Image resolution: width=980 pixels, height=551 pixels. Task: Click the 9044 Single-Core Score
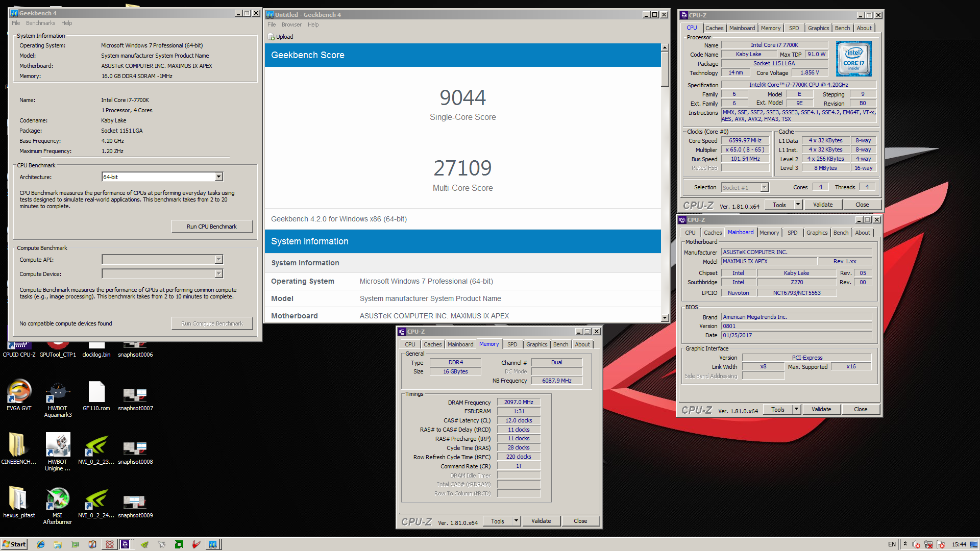pos(462,97)
